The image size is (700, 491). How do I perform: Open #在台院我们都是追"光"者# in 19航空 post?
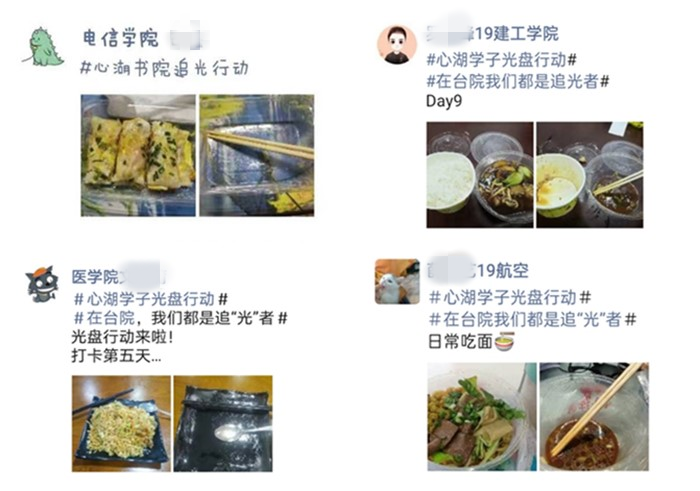pos(532,320)
